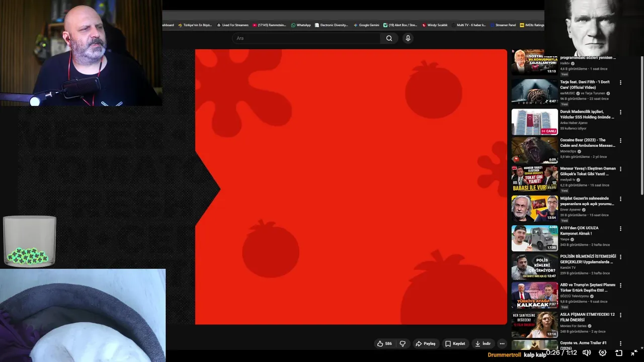Click the 0:26 / 1:12 time display
Viewport: 644px width, 362px height.
point(561,353)
